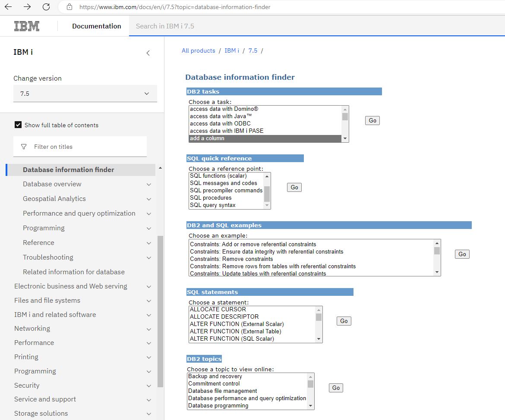
Task: Open the Database overview topic
Action: (x=52, y=184)
